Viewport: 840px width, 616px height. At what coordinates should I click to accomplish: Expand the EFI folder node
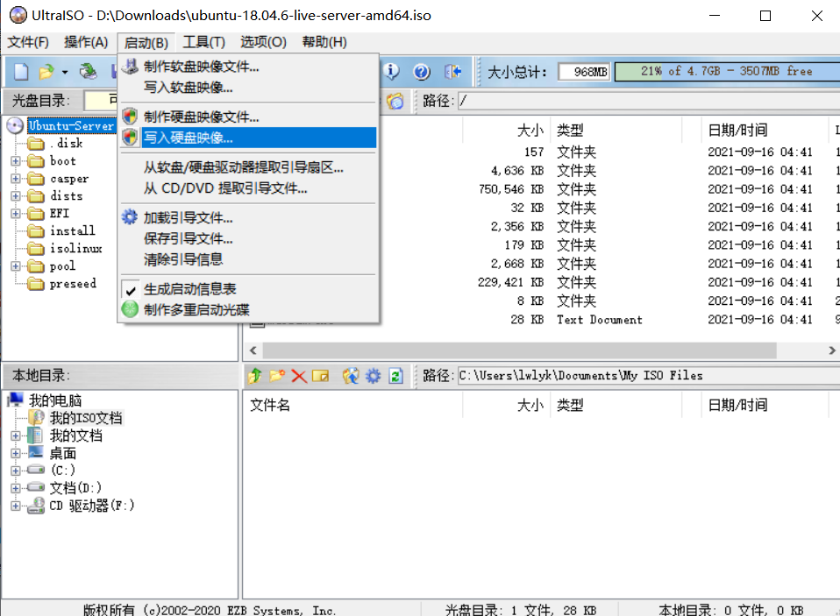pyautogui.click(x=16, y=214)
